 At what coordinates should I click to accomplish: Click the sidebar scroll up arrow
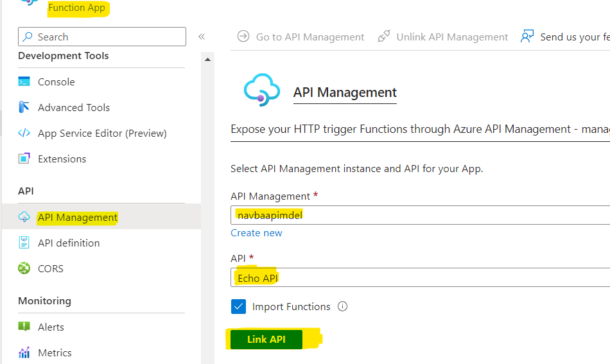tap(208, 60)
